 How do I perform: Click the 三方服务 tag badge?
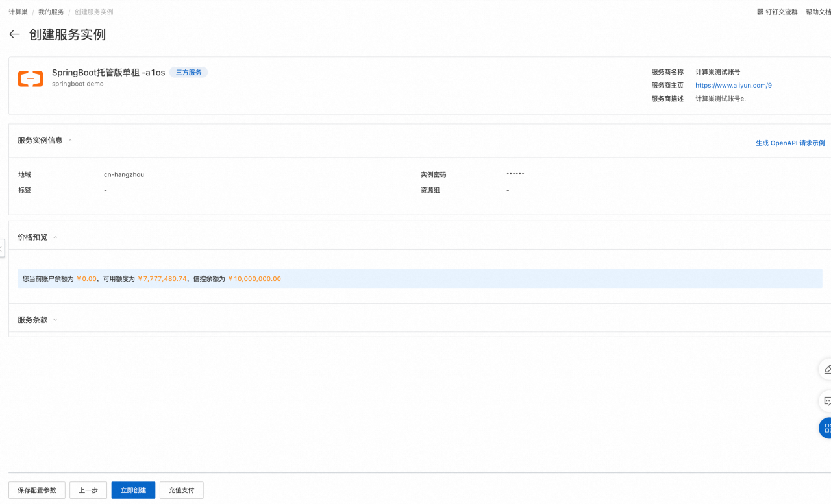[x=188, y=73]
